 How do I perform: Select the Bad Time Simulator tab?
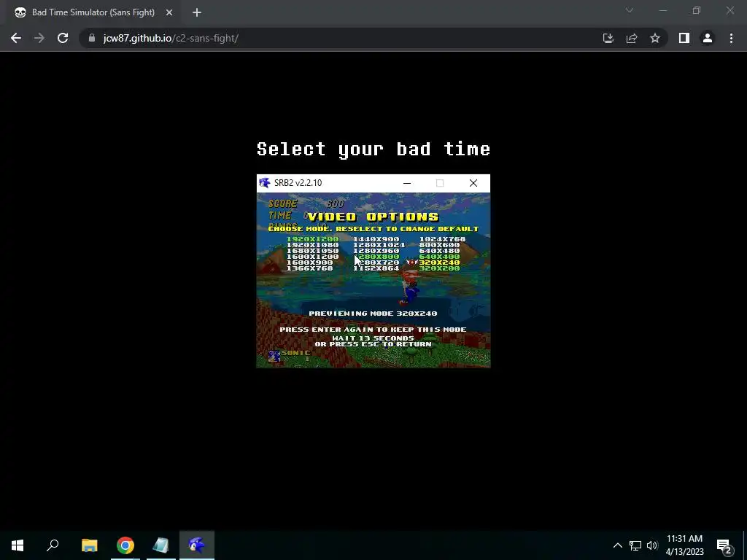[x=93, y=12]
